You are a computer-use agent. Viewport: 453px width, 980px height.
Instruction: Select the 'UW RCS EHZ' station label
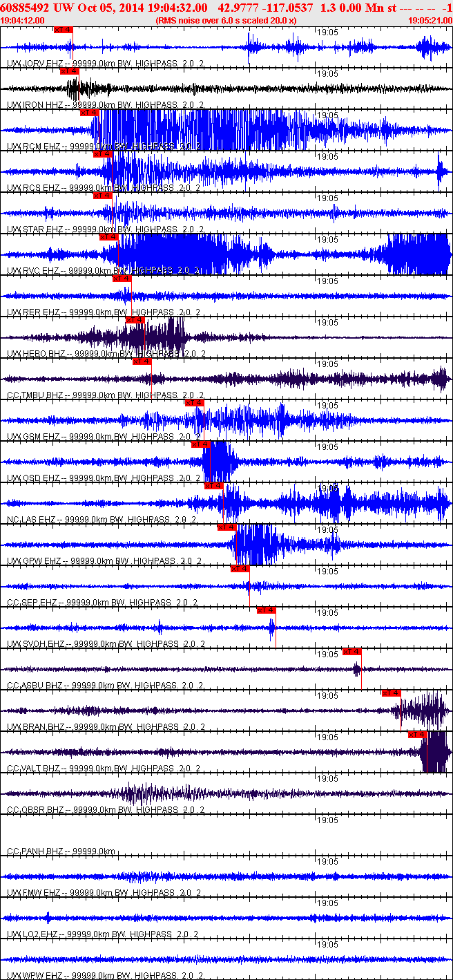(34, 188)
